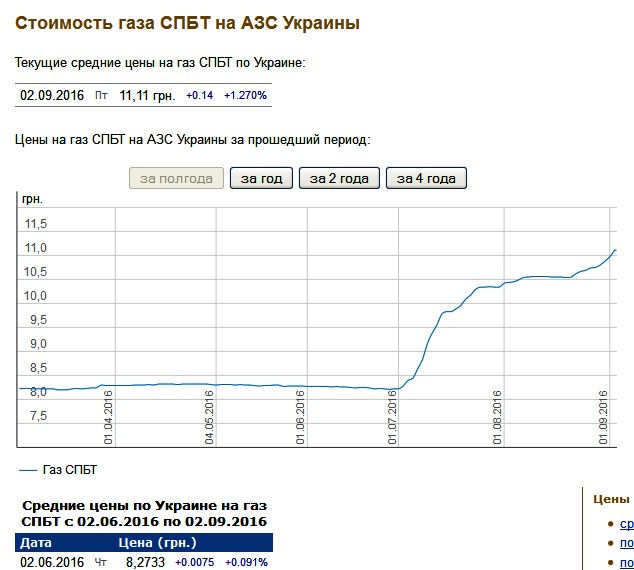Click the 02.06.2016 row date in table
The width and height of the screenshot is (634, 570).
(x=53, y=563)
